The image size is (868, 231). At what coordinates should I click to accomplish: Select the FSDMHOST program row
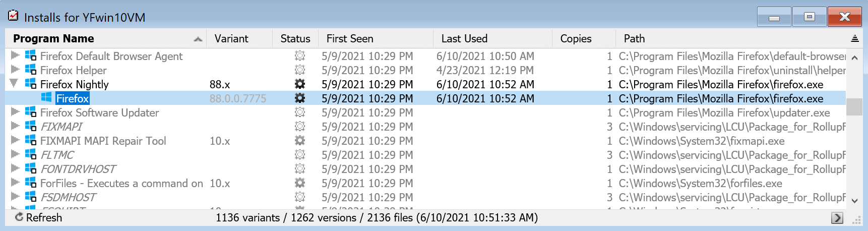[x=68, y=197]
